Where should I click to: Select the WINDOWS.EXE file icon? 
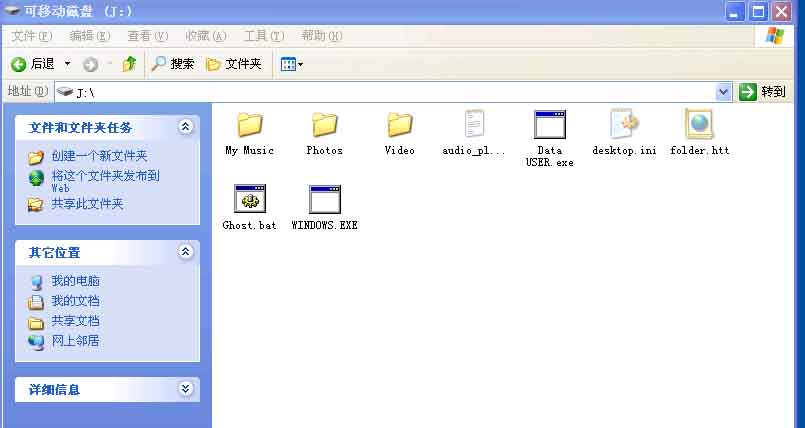coord(324,200)
